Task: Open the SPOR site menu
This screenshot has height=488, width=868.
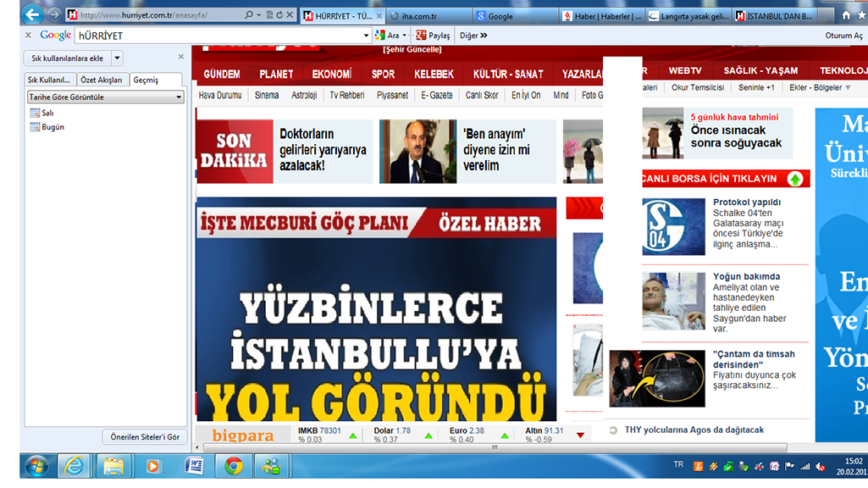Action: 383,75
